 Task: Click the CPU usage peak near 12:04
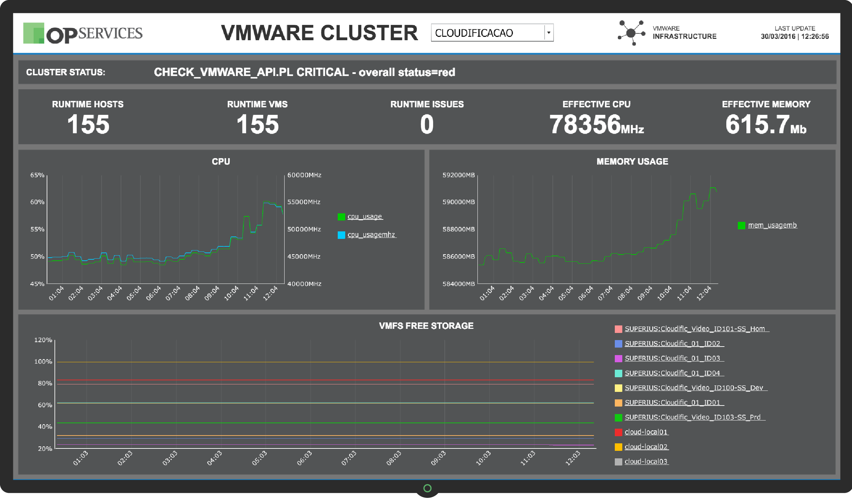(x=266, y=202)
